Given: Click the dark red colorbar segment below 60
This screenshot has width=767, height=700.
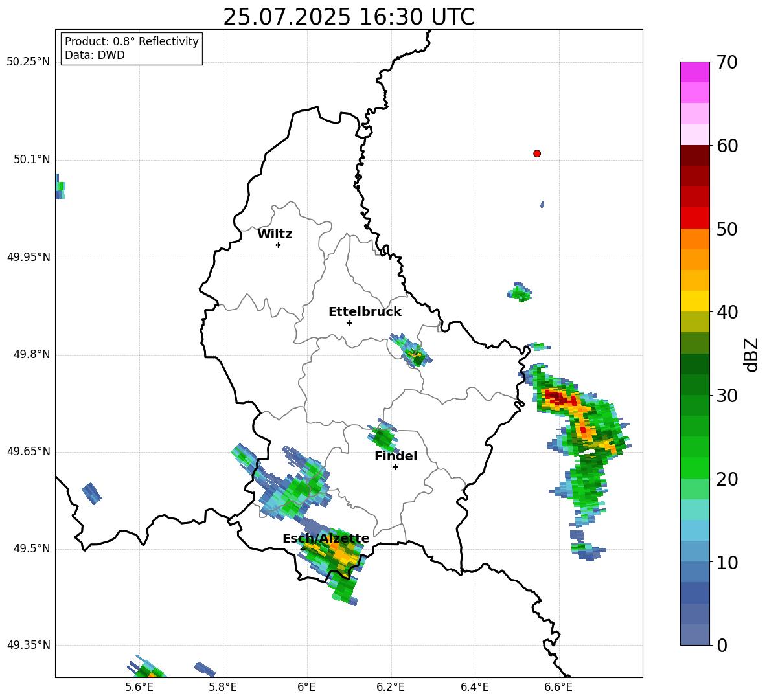Looking at the screenshot, I should click(x=694, y=155).
